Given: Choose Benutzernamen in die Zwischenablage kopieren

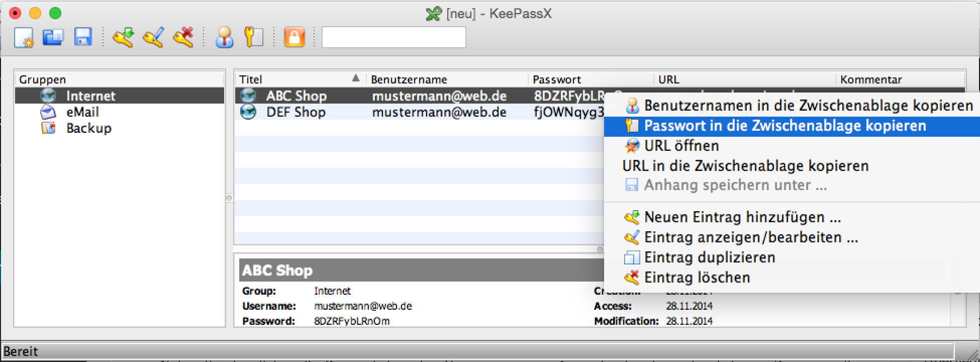Looking at the screenshot, I should click(x=792, y=106).
